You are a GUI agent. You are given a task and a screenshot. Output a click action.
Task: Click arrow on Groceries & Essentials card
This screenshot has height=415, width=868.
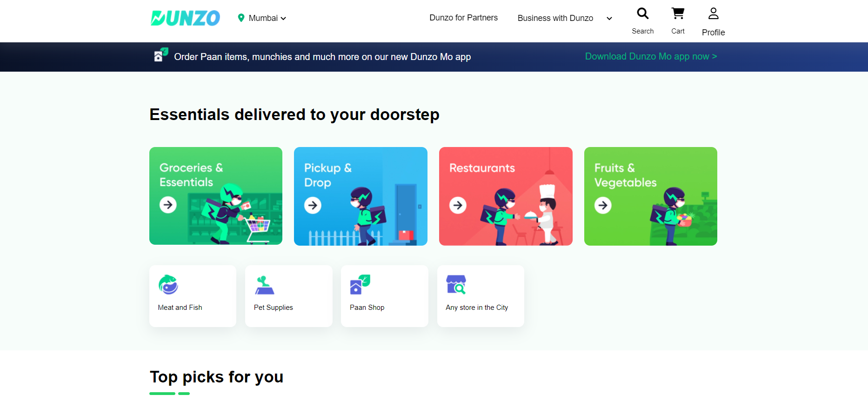tap(168, 204)
